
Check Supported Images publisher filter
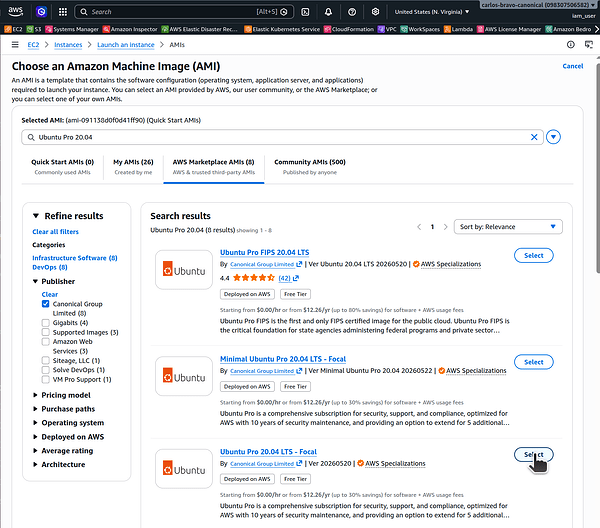point(46,332)
